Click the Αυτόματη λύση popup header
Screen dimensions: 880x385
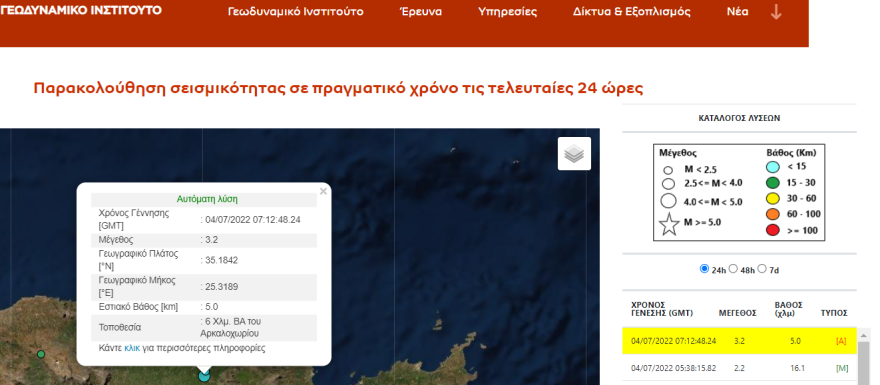click(207, 199)
